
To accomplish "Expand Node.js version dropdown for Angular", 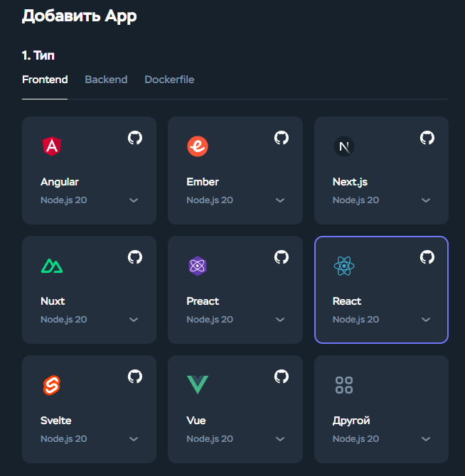I will tap(134, 200).
